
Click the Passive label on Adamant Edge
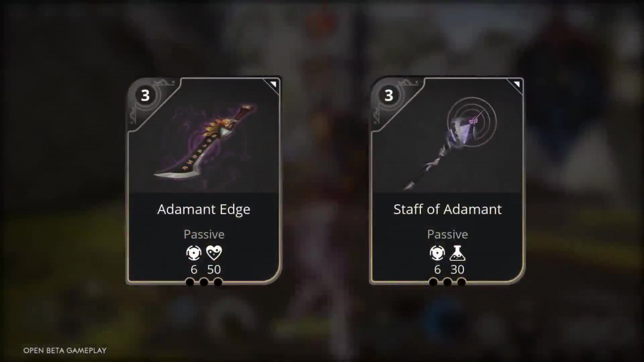point(204,234)
